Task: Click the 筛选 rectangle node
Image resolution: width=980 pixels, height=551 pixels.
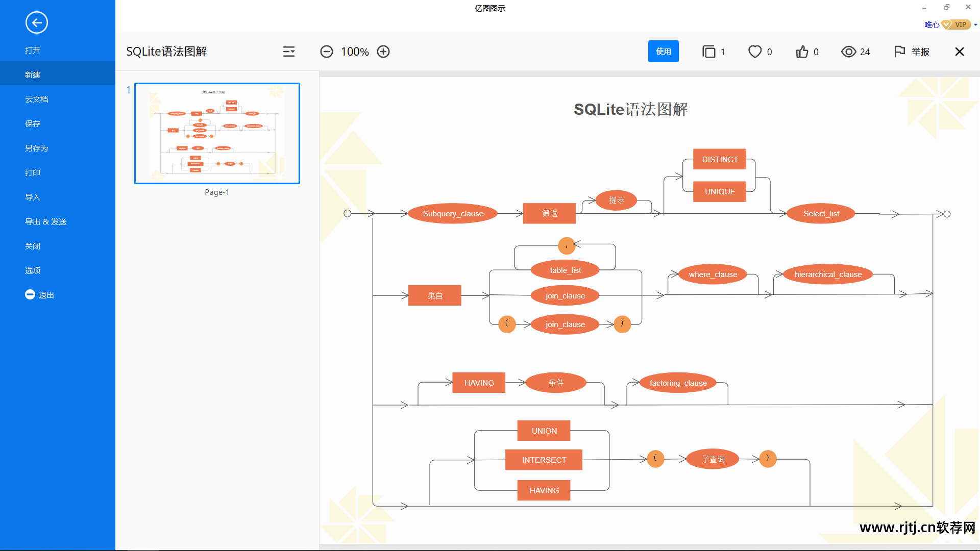Action: [x=549, y=213]
